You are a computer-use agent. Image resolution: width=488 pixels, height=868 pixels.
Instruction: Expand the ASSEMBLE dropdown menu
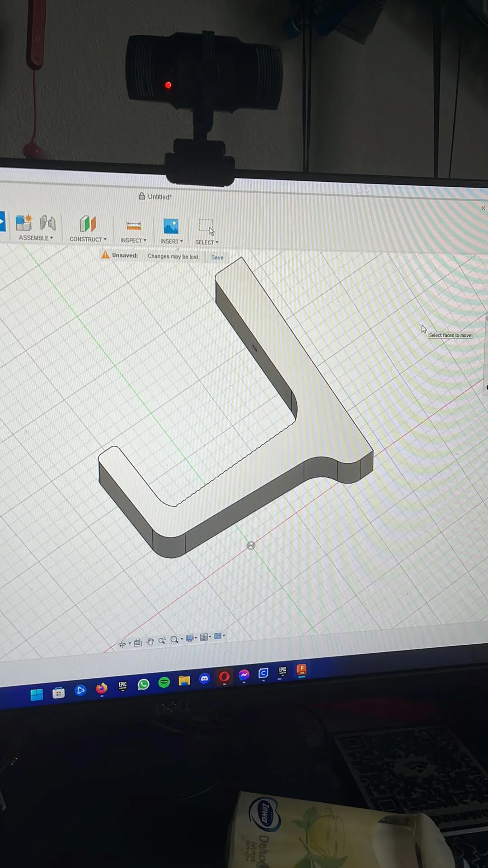pos(36,238)
